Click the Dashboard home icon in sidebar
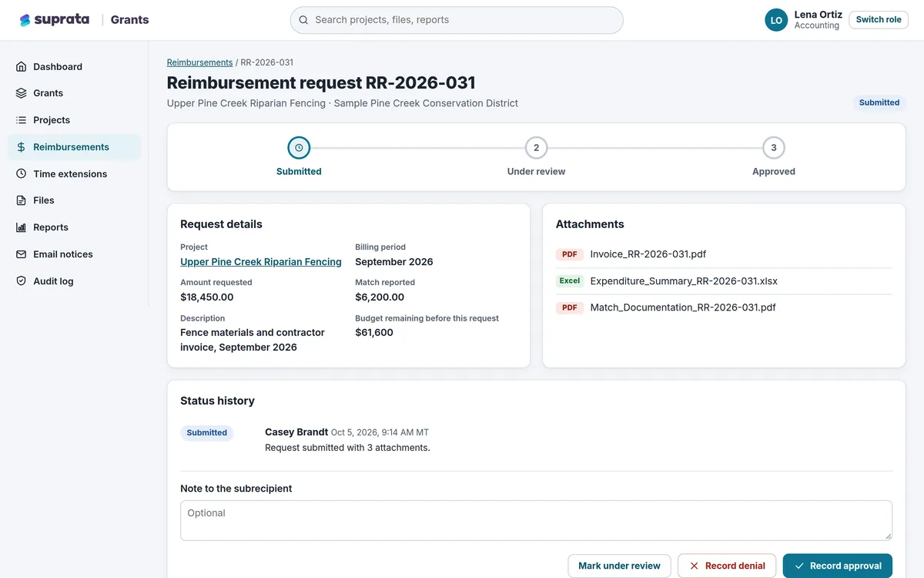Screen dimensions: 924x578 tap(22, 67)
